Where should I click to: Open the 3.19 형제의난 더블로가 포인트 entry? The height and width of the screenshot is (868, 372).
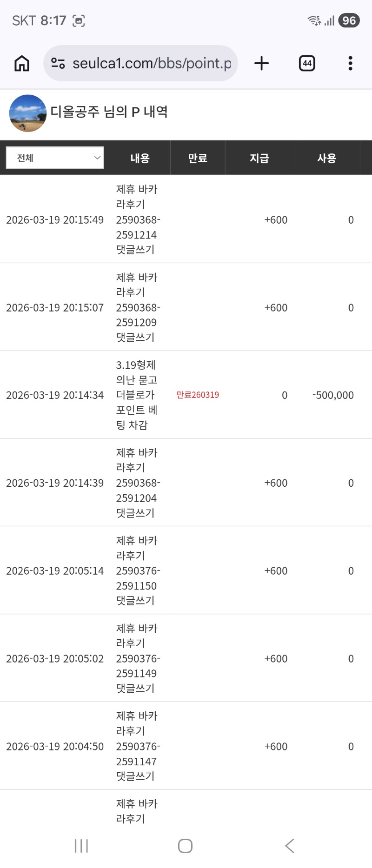(137, 395)
